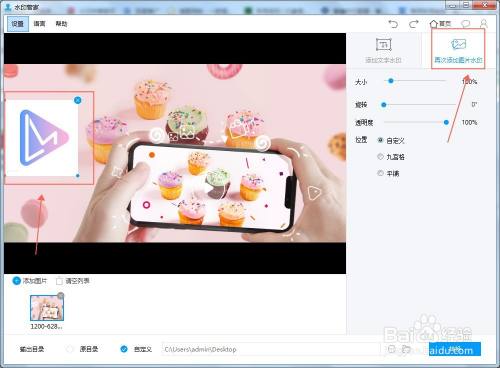This screenshot has height=368, width=500.
Task: Click the watermark's corner resize handle
Action: [78, 175]
